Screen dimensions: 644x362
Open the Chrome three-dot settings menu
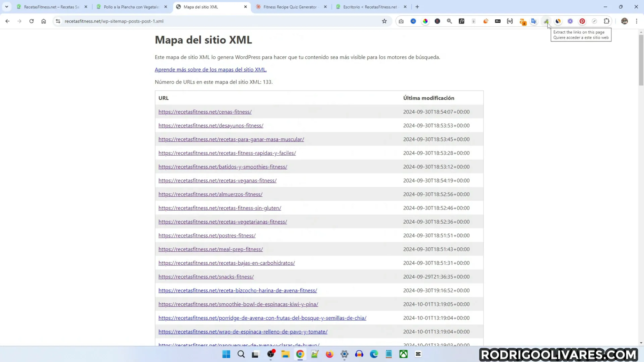[x=636, y=21]
